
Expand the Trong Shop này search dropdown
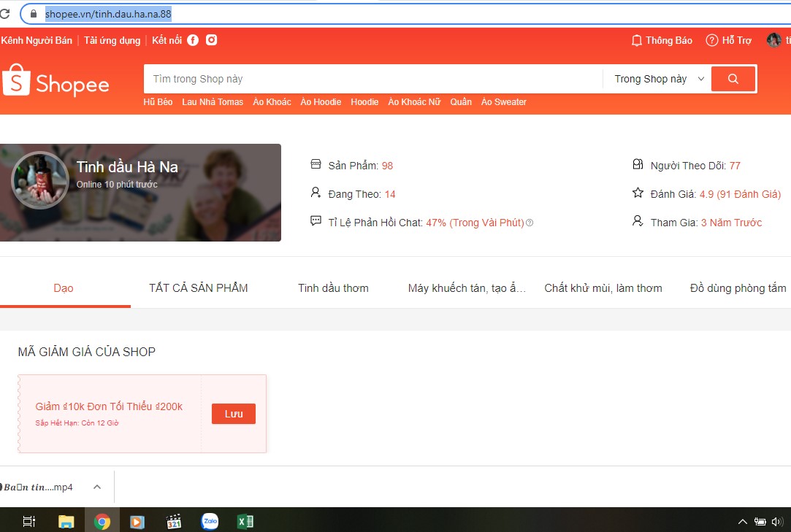pyautogui.click(x=658, y=79)
